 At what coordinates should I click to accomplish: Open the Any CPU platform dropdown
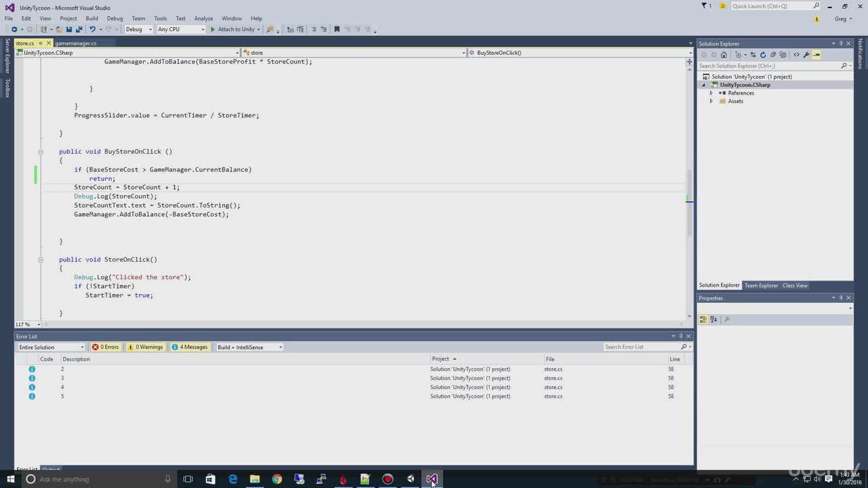click(x=180, y=29)
